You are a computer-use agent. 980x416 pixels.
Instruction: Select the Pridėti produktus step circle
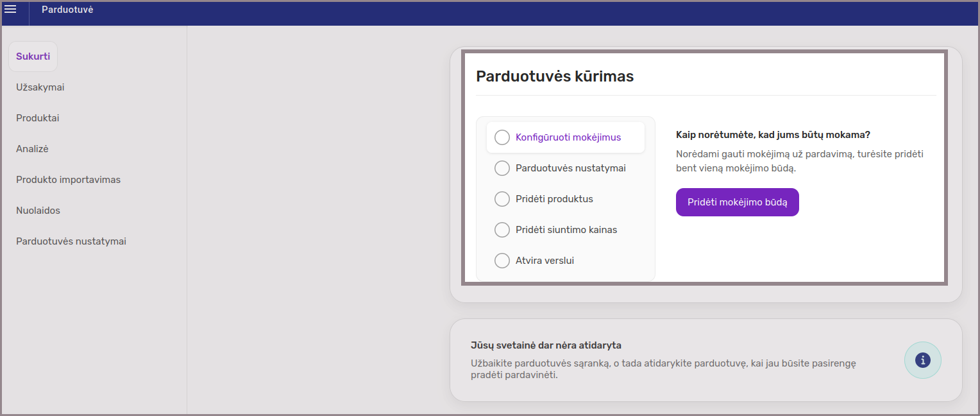pos(502,199)
